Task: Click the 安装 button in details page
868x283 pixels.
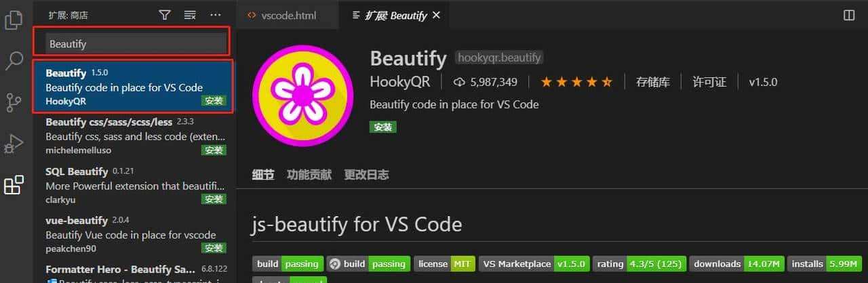Action: coord(383,127)
